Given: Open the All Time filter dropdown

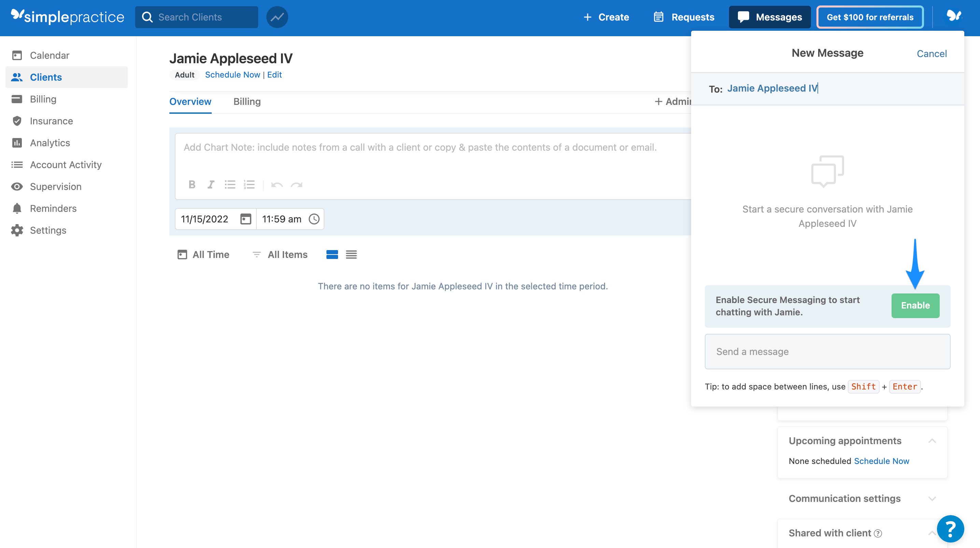Looking at the screenshot, I should 204,255.
